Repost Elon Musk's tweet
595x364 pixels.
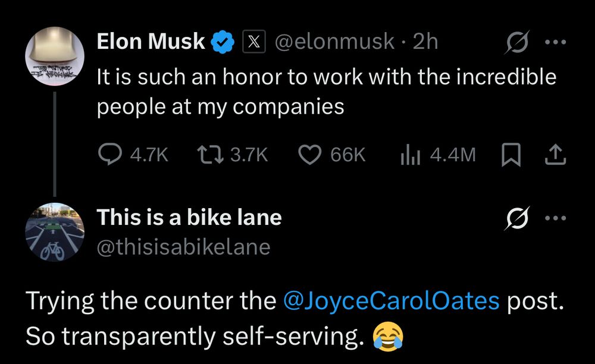210,155
